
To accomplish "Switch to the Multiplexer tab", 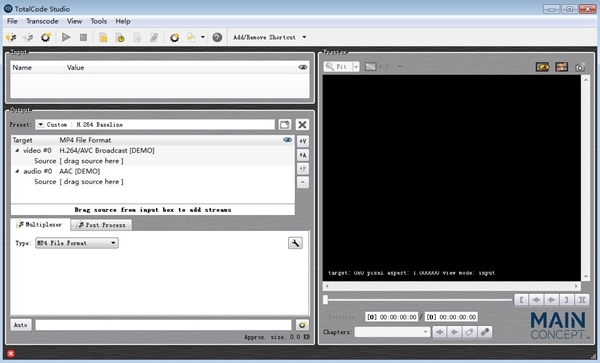I will click(x=40, y=225).
